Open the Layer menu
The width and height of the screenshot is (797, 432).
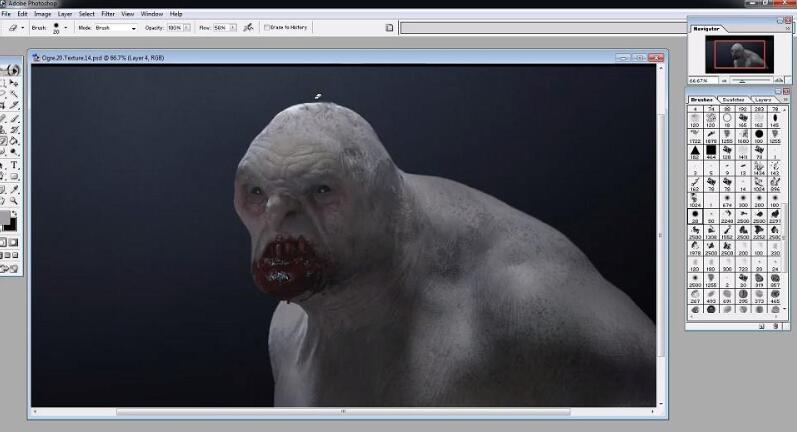point(65,14)
